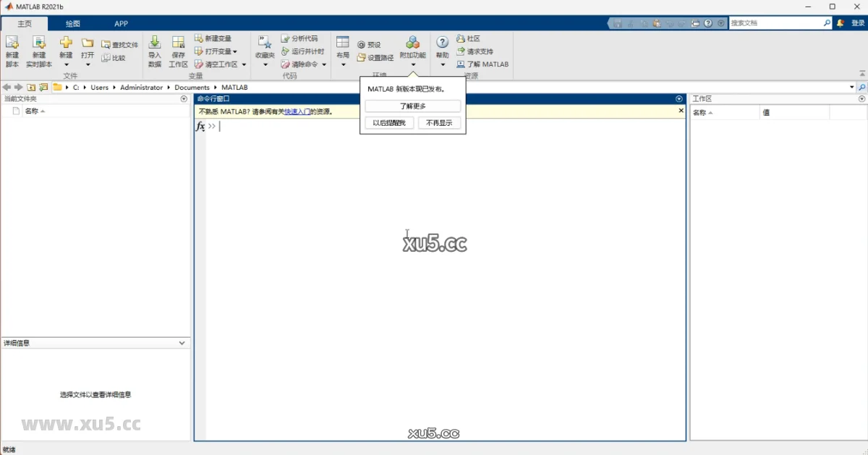Click the documentation search field

(778, 22)
